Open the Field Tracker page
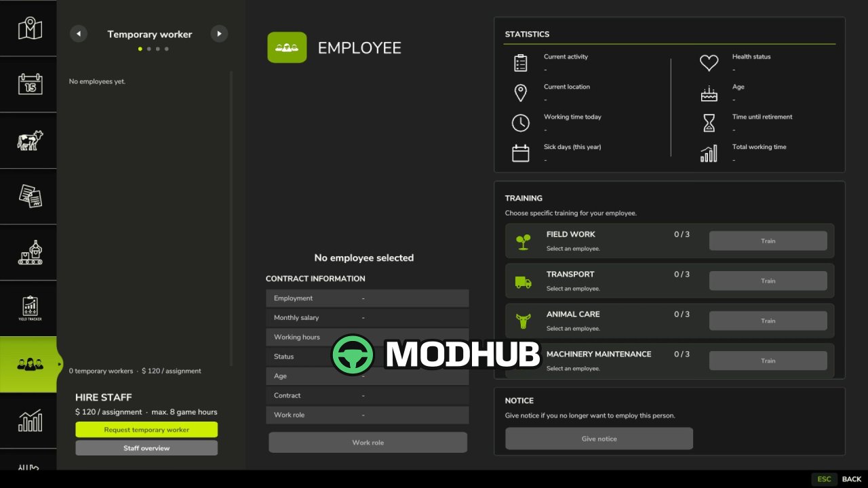The width and height of the screenshot is (868, 488). click(x=30, y=308)
